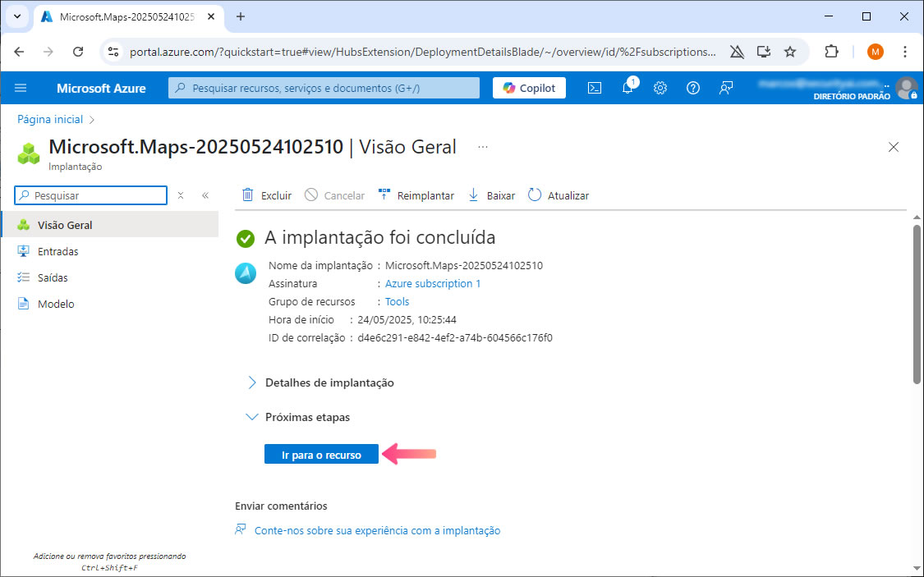Click the correlation ID value
This screenshot has height=577, width=924.
click(x=455, y=338)
